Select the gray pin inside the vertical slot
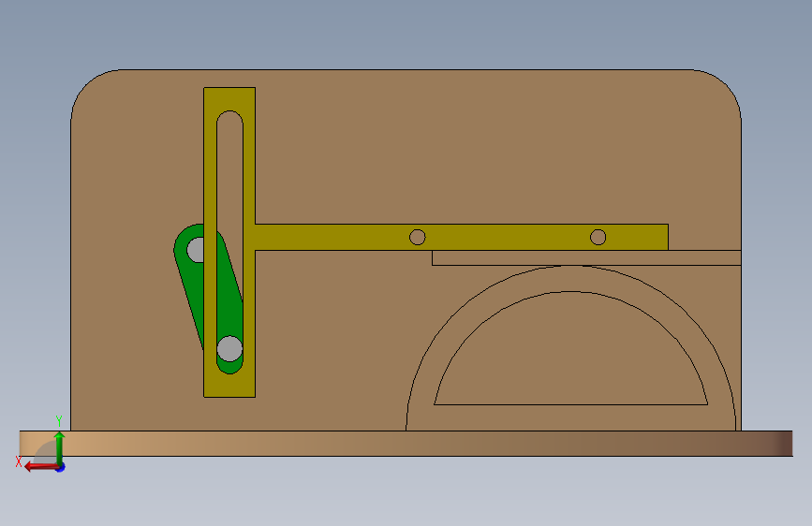Screen dimensions: 812x526 coord(229,348)
